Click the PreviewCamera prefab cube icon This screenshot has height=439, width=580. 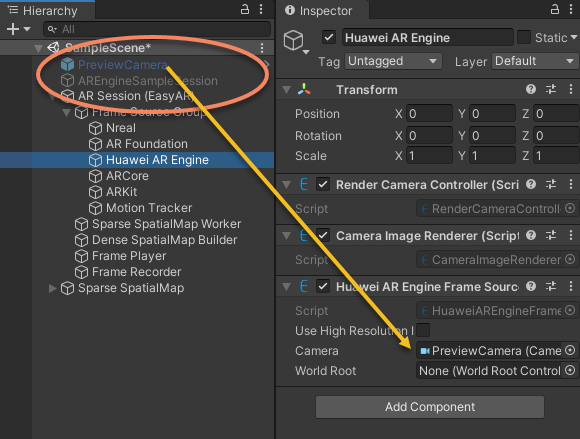point(67,65)
